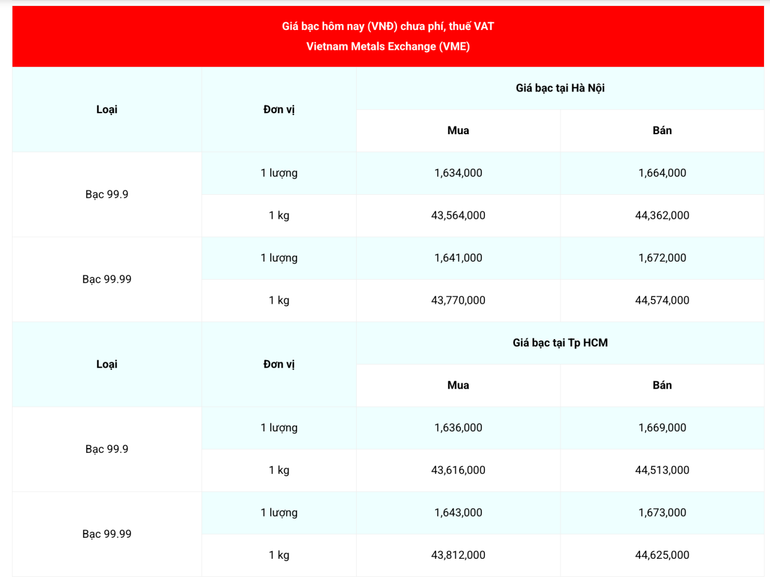This screenshot has height=581, width=770.
Task: Click the 1,636,000 buy price cell
Action: coord(458,428)
